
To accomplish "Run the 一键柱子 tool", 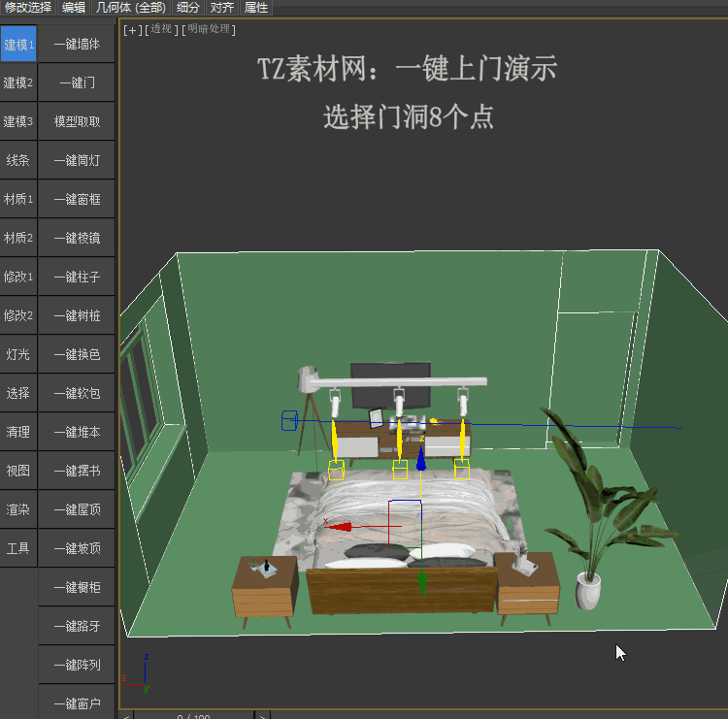I will tap(77, 277).
